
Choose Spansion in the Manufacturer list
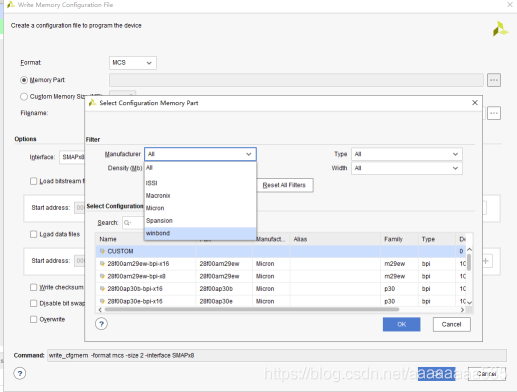click(x=200, y=221)
